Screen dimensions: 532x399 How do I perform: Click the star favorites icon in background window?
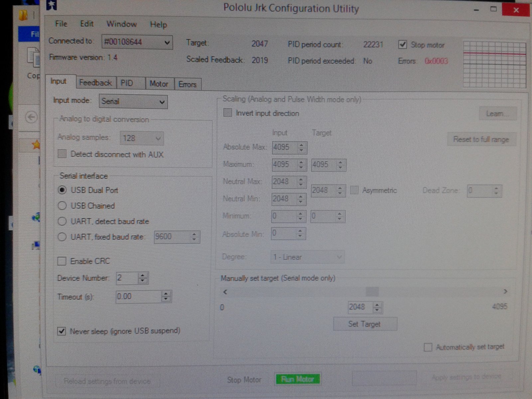[36, 144]
